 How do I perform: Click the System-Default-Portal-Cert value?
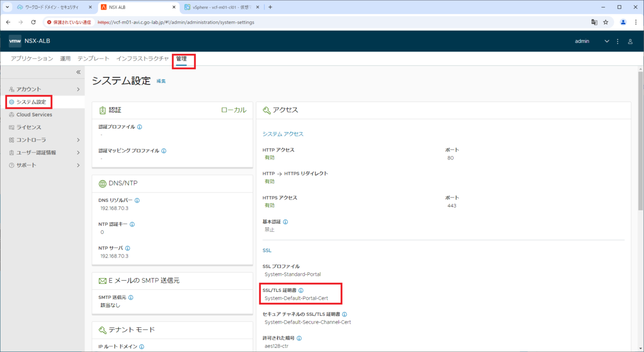pos(296,298)
